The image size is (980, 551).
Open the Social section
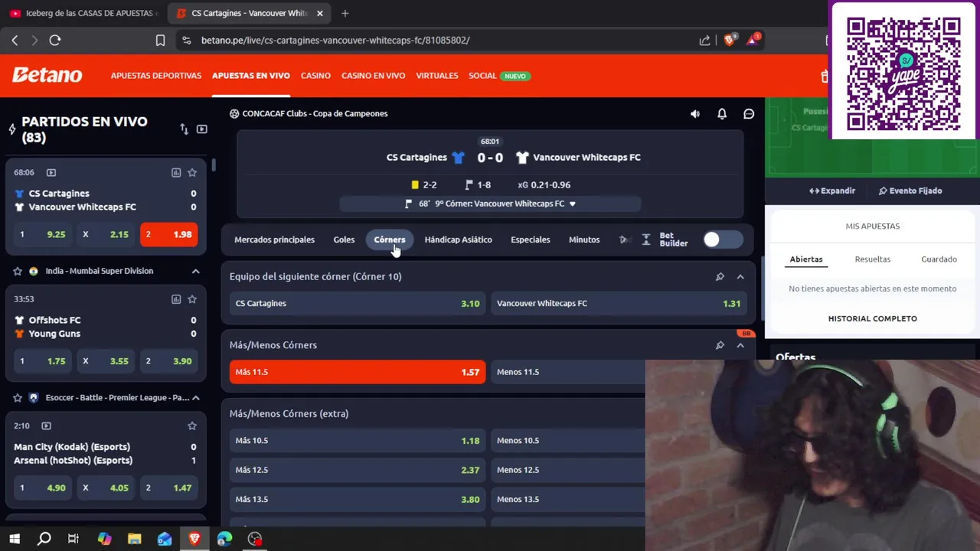pos(482,76)
